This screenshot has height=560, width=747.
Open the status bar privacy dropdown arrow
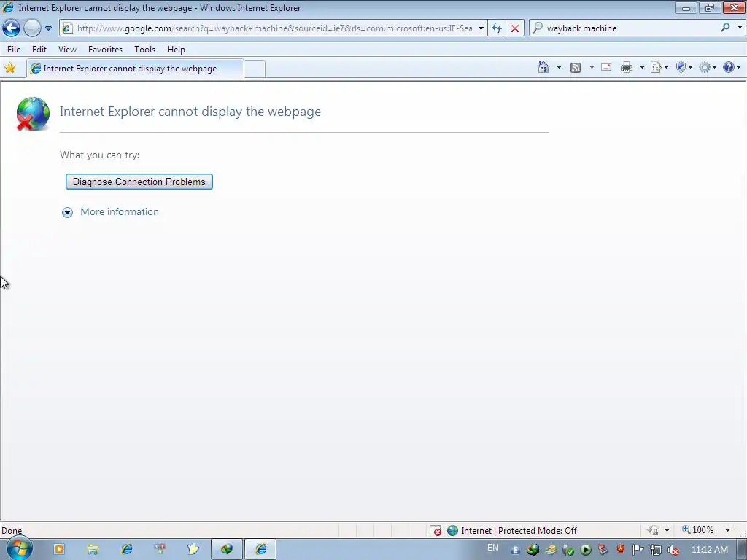point(667,530)
